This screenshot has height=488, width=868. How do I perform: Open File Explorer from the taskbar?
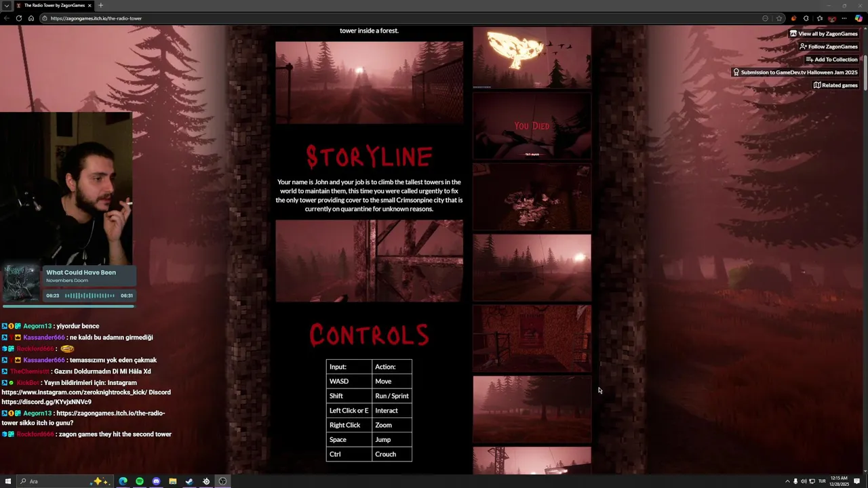(173, 481)
